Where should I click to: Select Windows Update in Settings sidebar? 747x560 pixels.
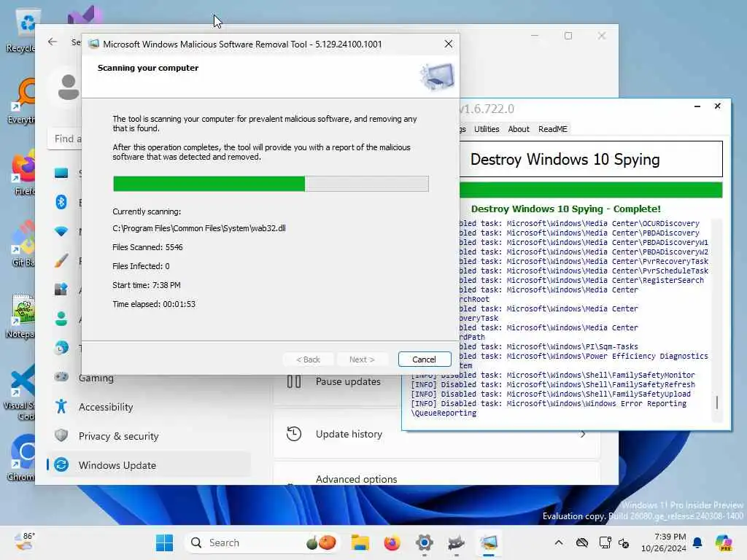(149, 464)
